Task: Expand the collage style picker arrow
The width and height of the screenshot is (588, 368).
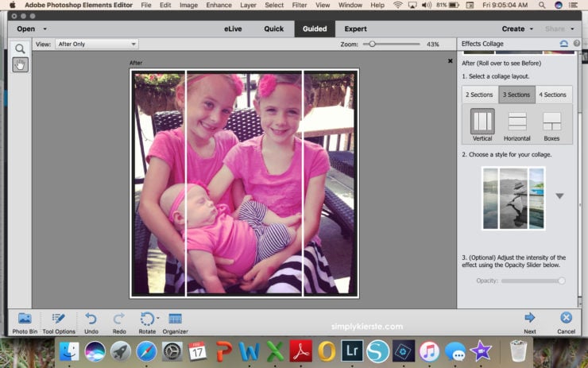Action: click(559, 196)
